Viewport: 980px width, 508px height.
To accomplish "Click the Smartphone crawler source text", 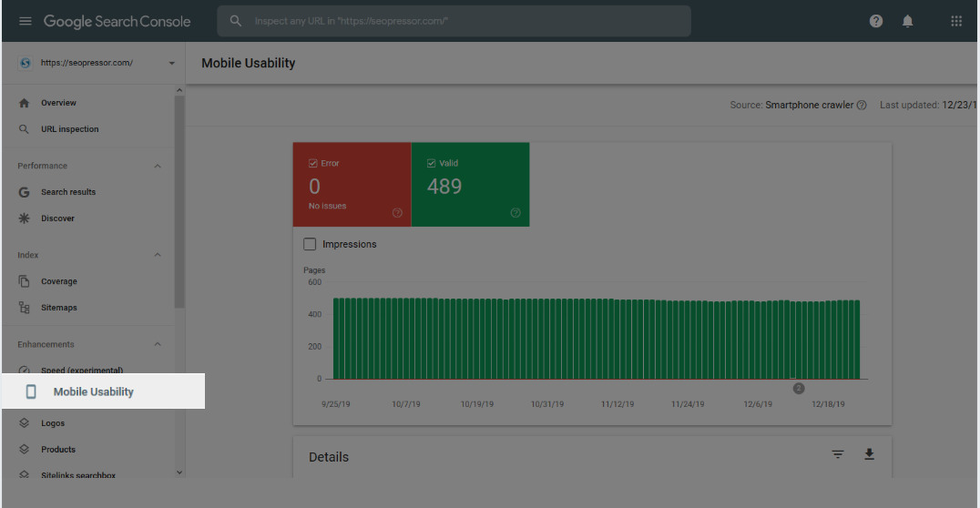I will 810,105.
